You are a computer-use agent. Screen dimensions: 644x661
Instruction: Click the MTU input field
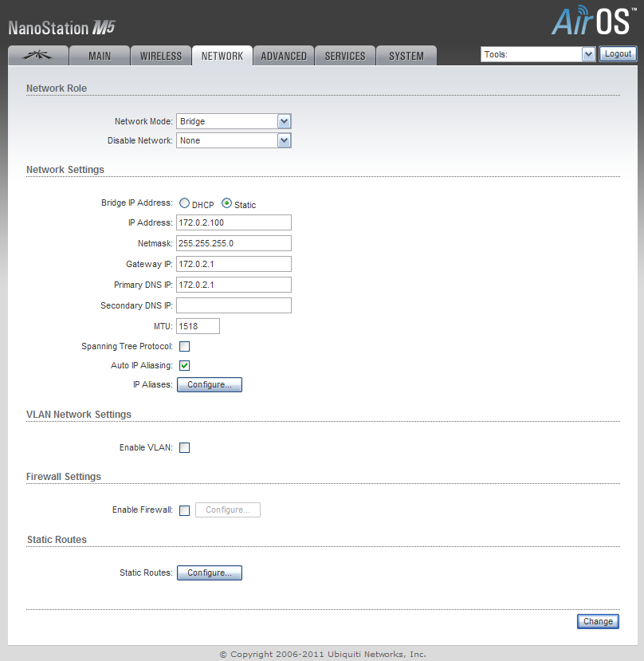pos(198,326)
